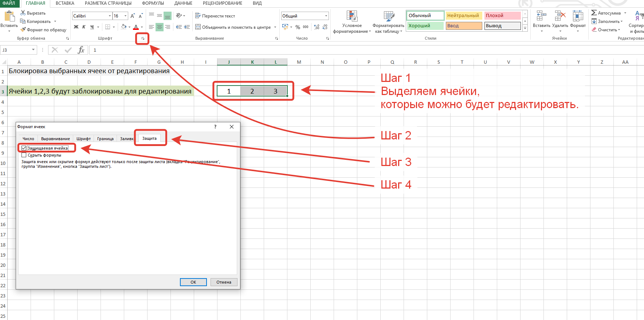This screenshot has height=320, width=644.
Task: Click the text orientation icon
Action: (x=179, y=16)
